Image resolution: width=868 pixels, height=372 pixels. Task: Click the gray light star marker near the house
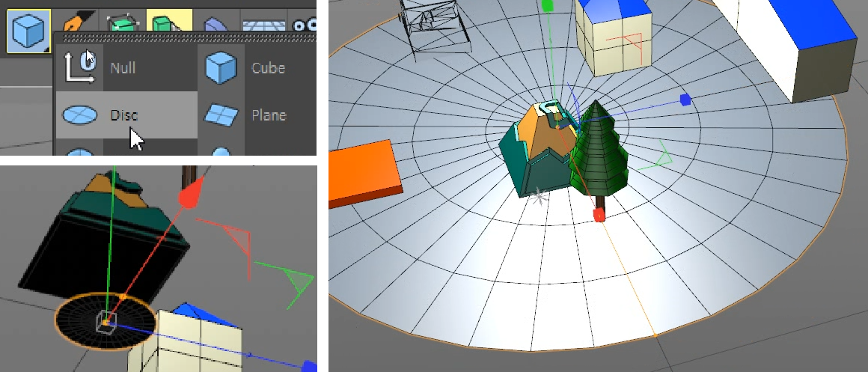(x=538, y=197)
